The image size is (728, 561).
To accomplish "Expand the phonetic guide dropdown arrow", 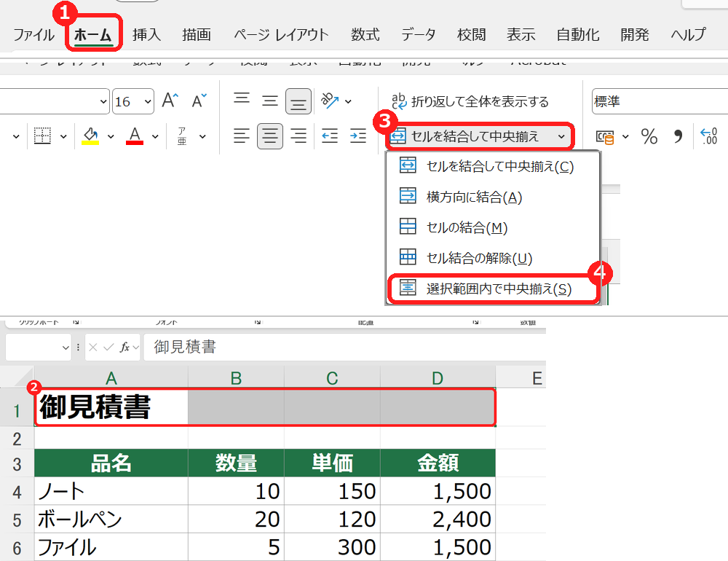I will point(202,137).
